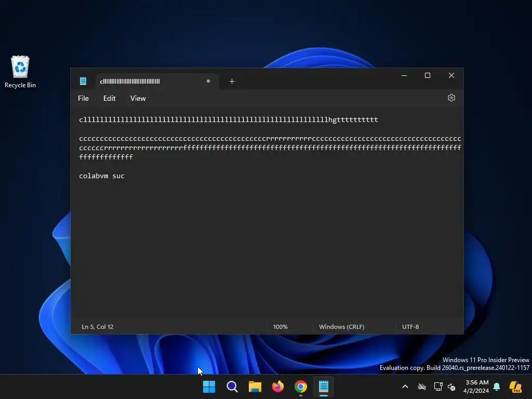This screenshot has height=399, width=532.
Task: Open the Windows Start menu
Action: click(x=209, y=387)
